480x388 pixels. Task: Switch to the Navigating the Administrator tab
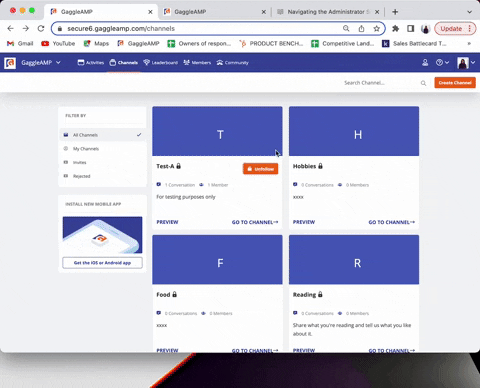tap(328, 12)
